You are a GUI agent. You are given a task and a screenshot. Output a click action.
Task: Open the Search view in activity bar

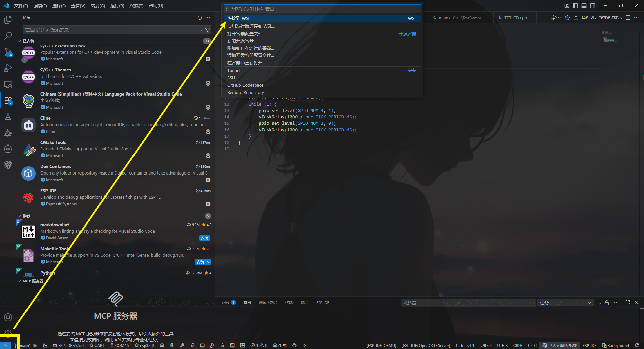8,36
